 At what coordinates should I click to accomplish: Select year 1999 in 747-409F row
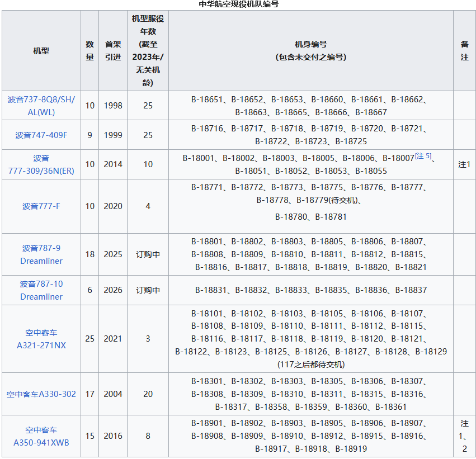pos(113,135)
